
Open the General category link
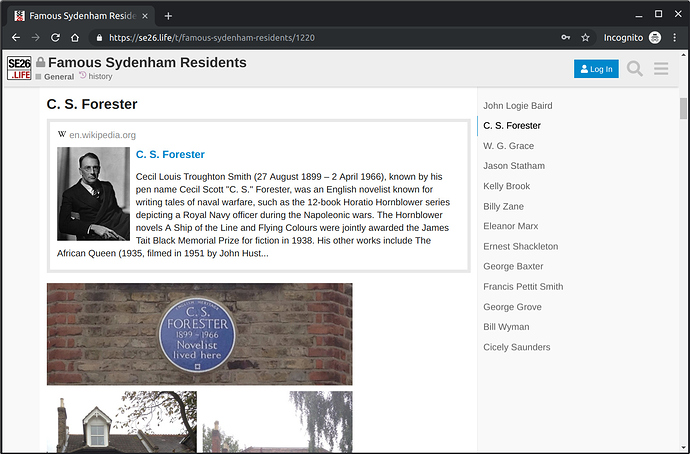click(58, 77)
